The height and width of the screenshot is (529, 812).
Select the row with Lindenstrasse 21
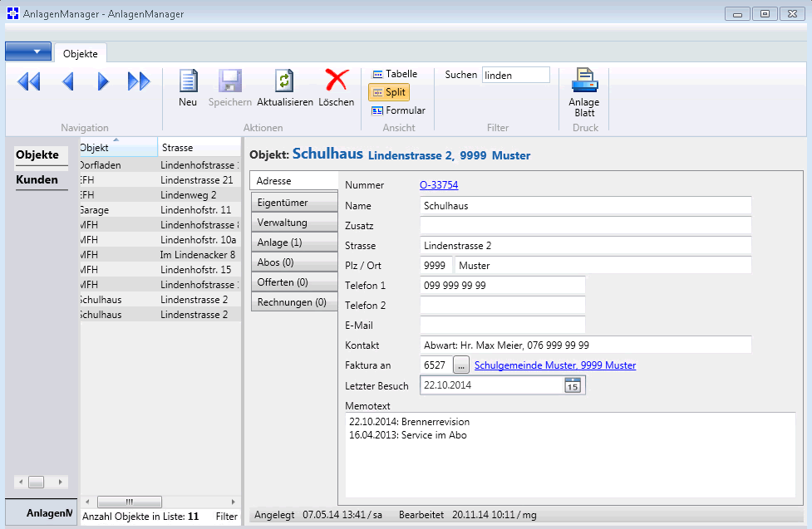(160, 180)
